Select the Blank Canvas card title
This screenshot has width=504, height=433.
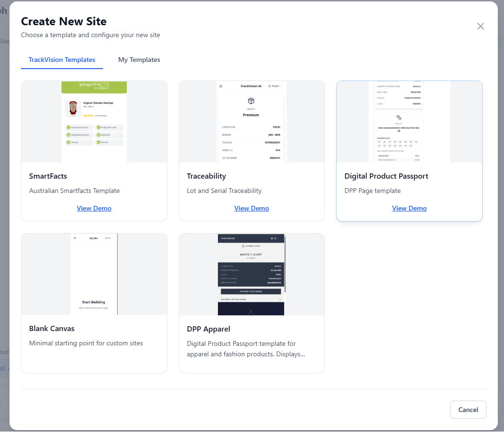tap(52, 329)
